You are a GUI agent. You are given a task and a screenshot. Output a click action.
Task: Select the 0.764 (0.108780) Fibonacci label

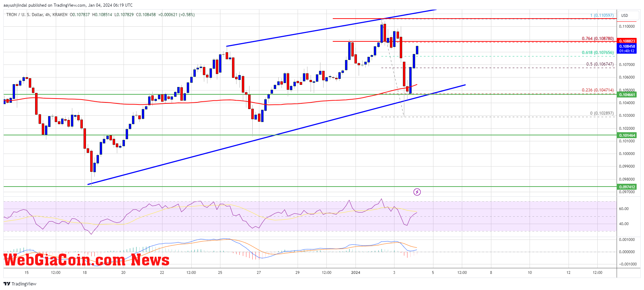click(598, 39)
